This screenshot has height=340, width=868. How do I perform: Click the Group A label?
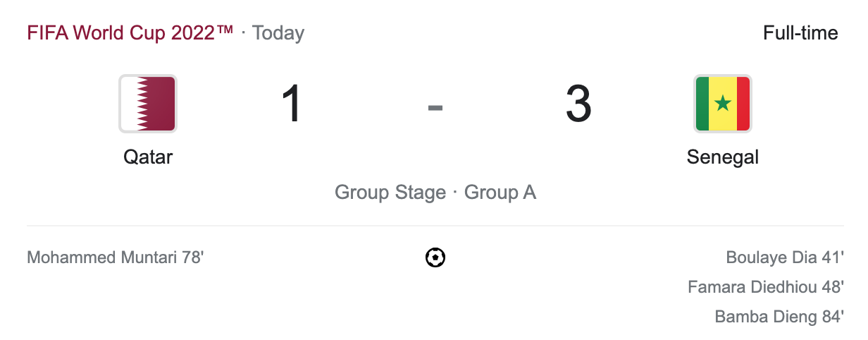pyautogui.click(x=500, y=193)
